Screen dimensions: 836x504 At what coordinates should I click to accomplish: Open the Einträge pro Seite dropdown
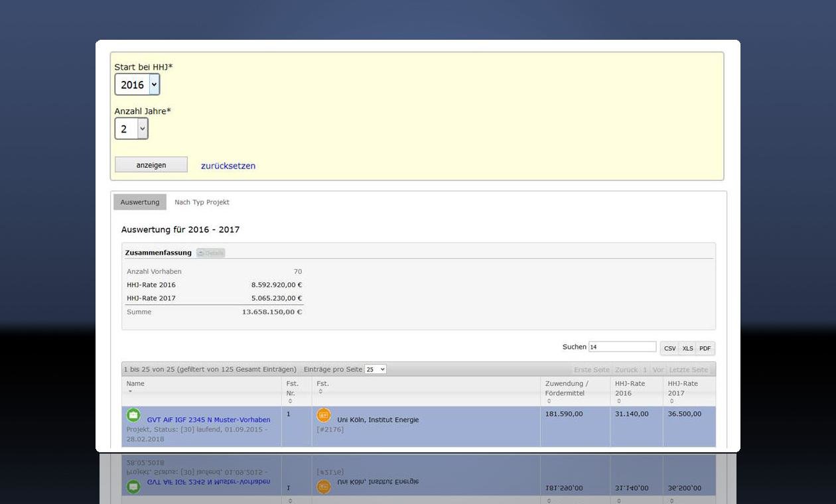pos(376,369)
